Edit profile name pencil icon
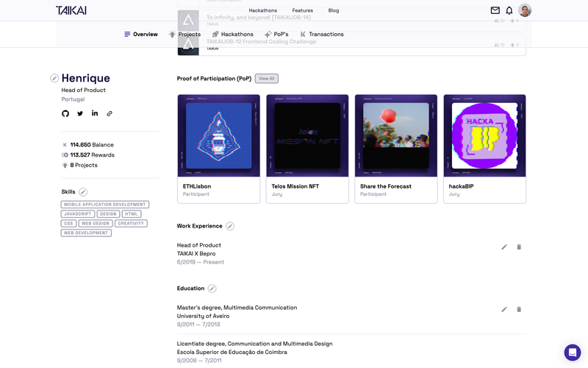The height and width of the screenshot is (368, 588). (54, 78)
